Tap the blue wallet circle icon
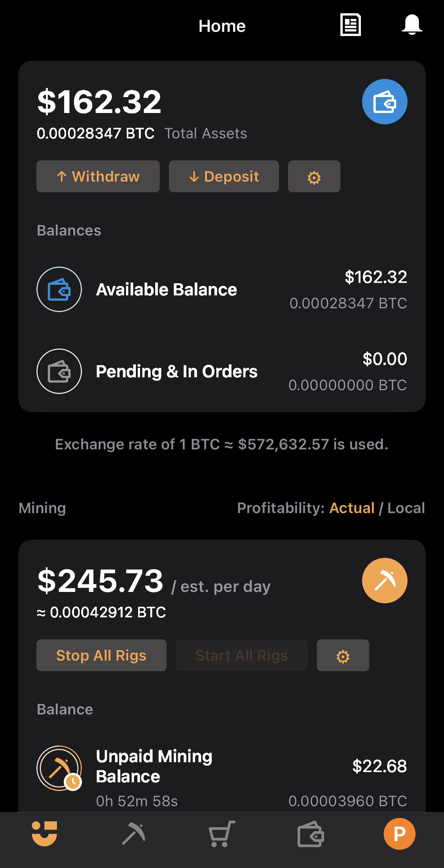Screen dimensions: 444x868 pos(384,102)
